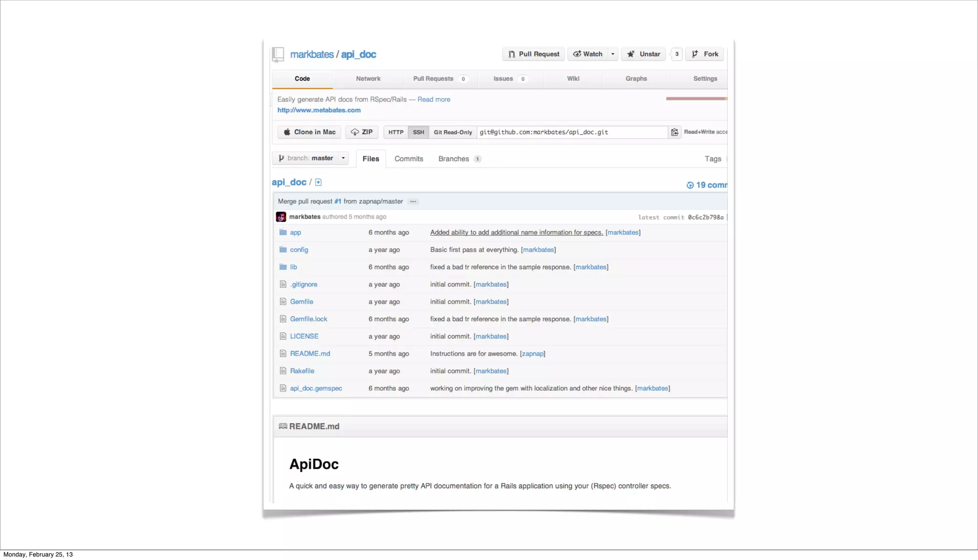
Task: Open the app folder icon
Action: coord(283,232)
